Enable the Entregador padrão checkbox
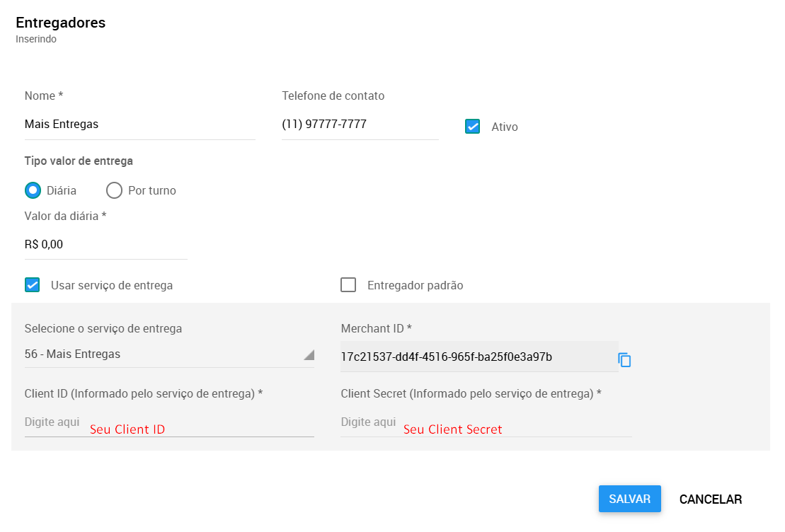Viewport: 785px width, 532px height. 348,285
